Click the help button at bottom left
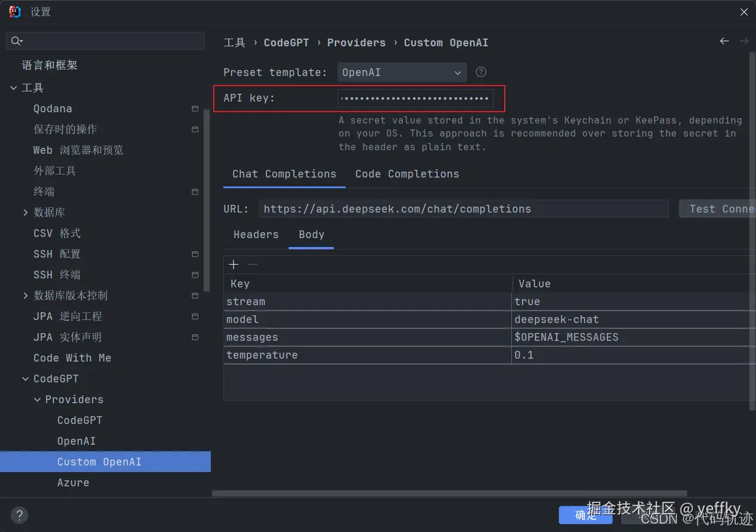This screenshot has width=756, height=532. 19,515
